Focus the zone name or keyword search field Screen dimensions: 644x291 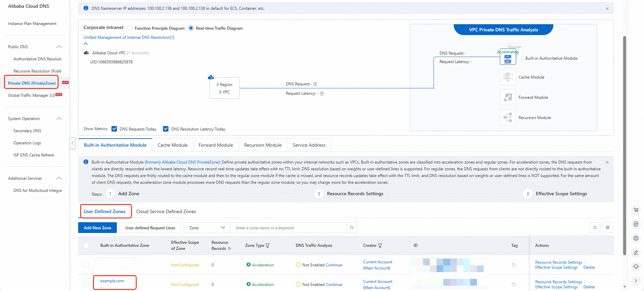[x=289, y=228]
